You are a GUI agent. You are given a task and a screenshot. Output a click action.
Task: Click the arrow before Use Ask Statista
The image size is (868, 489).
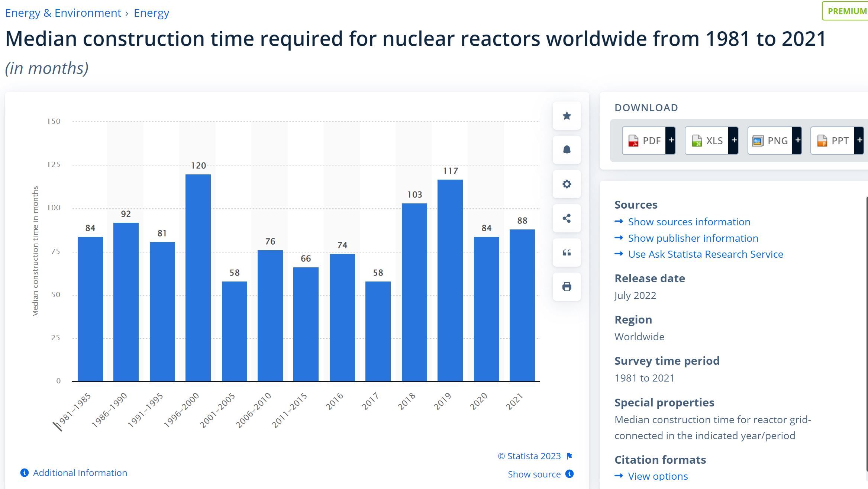(619, 254)
